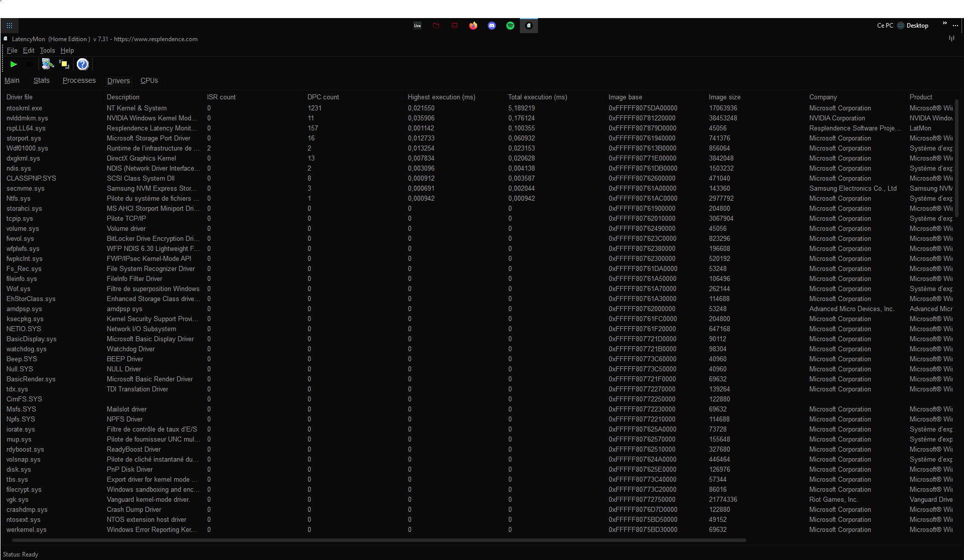
Task: Switch to the CPUs tab
Action: pos(149,80)
